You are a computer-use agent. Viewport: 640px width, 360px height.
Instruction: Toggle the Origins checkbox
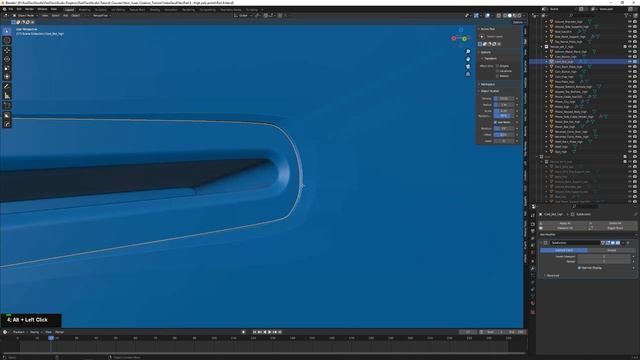tap(498, 66)
